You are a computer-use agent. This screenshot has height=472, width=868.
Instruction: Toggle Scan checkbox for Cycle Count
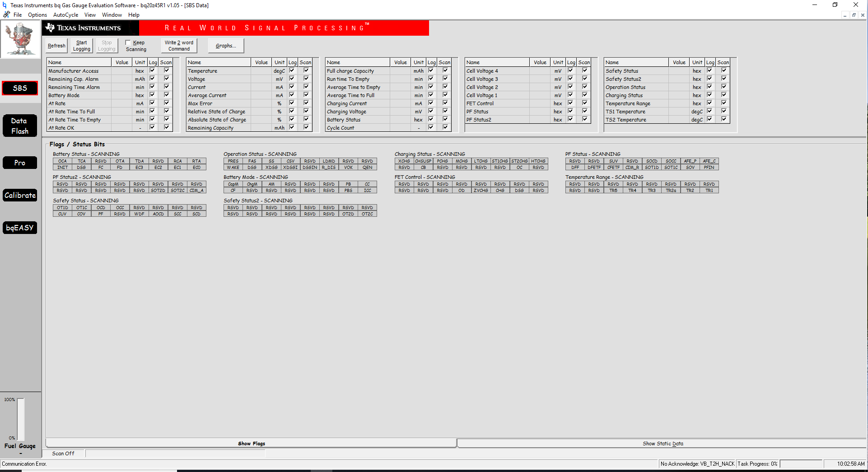click(x=445, y=127)
